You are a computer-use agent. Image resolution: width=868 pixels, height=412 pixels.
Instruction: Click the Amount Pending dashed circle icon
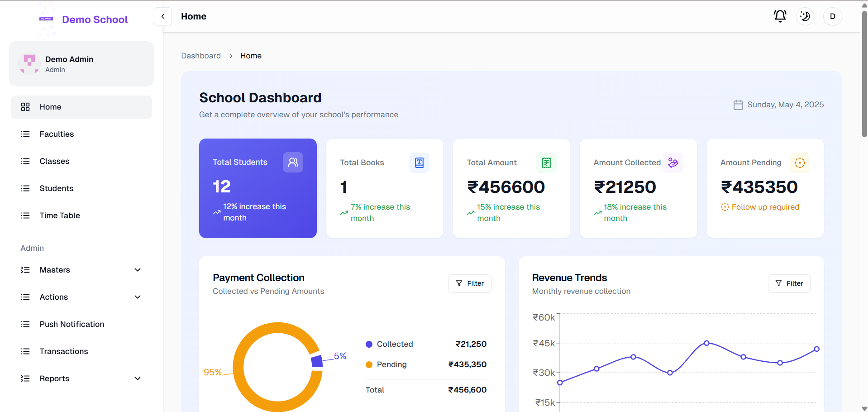[800, 163]
